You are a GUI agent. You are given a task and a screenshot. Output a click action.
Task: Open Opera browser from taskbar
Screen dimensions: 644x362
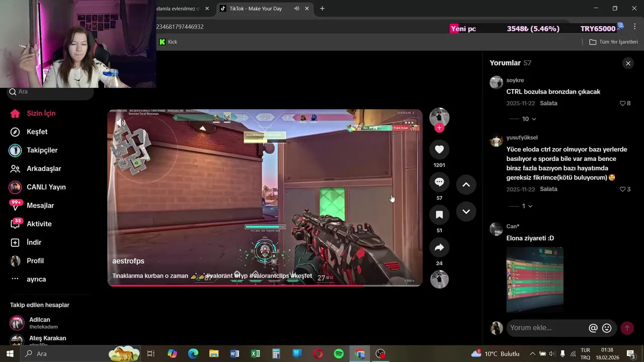pos(318,354)
